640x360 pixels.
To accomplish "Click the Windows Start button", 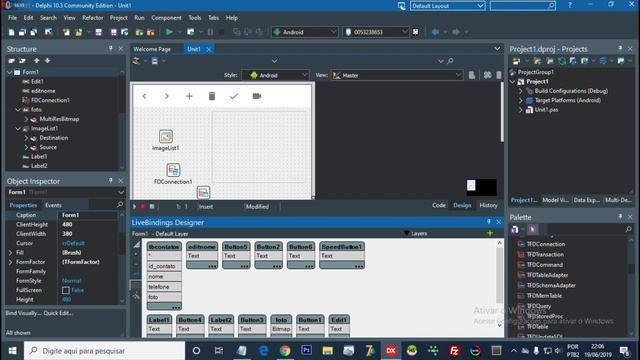I will [12, 351].
